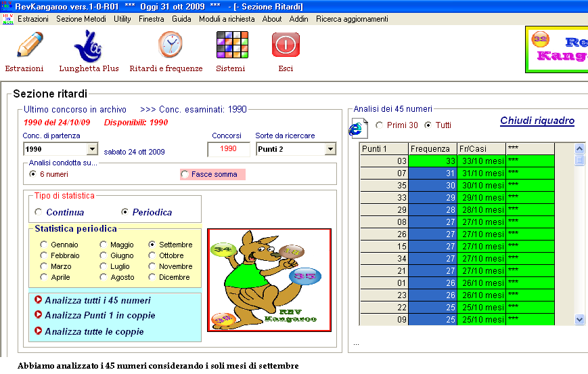
Task: Click the Internet Explorer document icon
Action: 358,129
